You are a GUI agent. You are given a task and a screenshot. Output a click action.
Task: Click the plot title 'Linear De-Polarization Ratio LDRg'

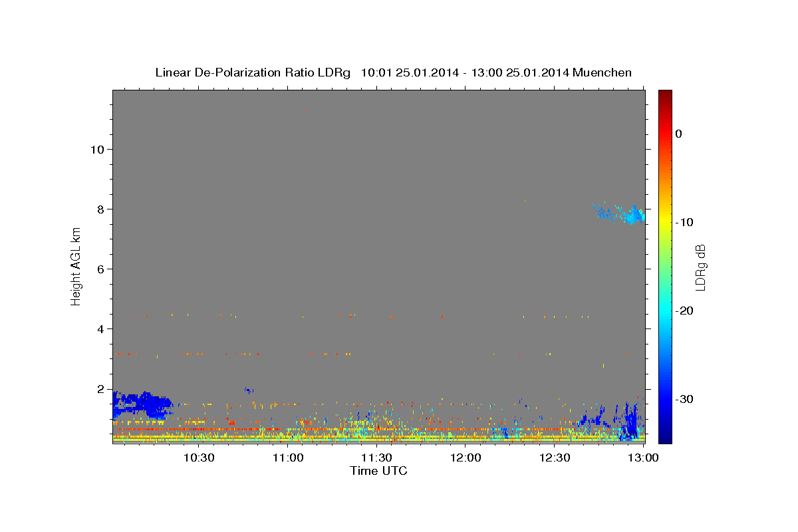pyautogui.click(x=252, y=72)
